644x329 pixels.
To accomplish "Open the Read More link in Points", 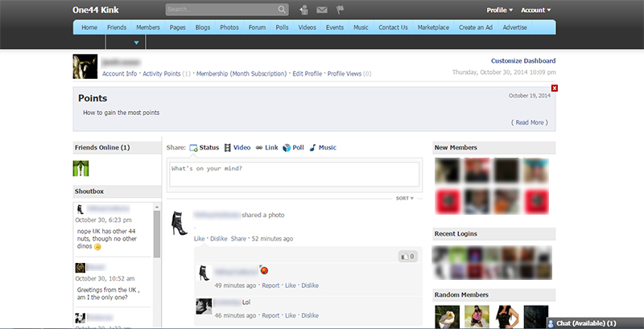I will coord(530,122).
